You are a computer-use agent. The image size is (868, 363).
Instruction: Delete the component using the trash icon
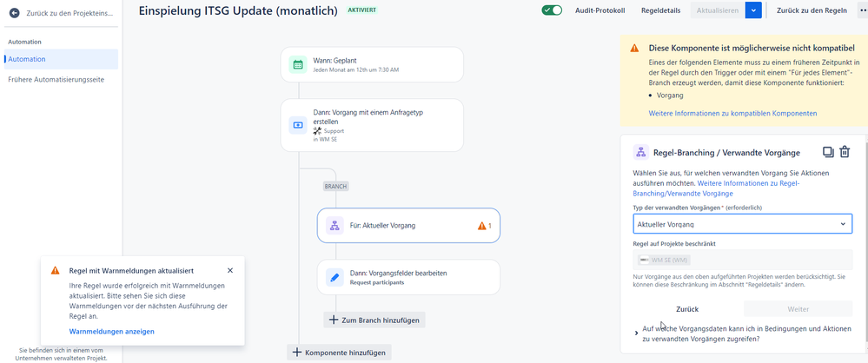pos(845,152)
